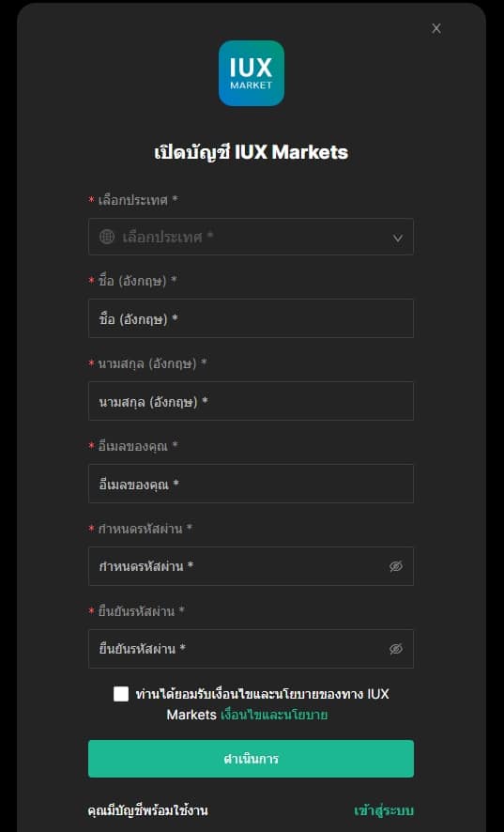Image resolution: width=504 pixels, height=832 pixels.
Task: Click the IUX Market logo
Action: pyautogui.click(x=252, y=73)
